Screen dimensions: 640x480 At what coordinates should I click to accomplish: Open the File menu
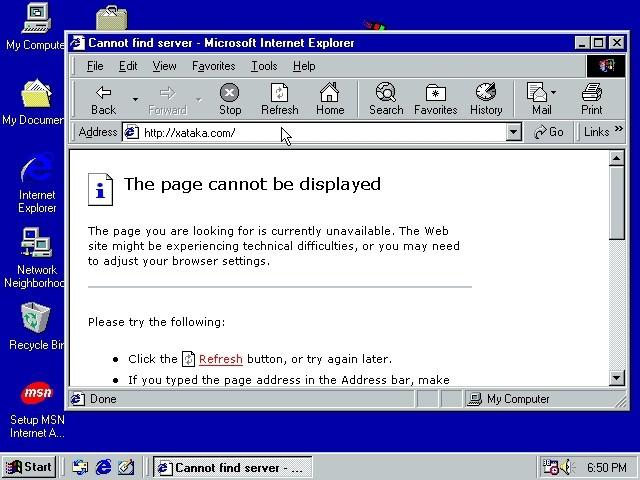point(95,66)
